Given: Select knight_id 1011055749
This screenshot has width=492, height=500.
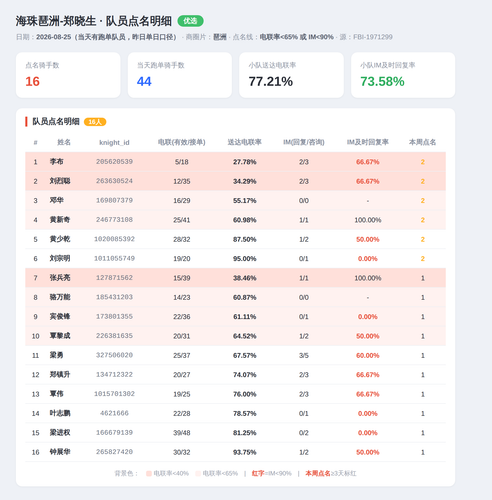Looking at the screenshot, I should click(x=114, y=258).
